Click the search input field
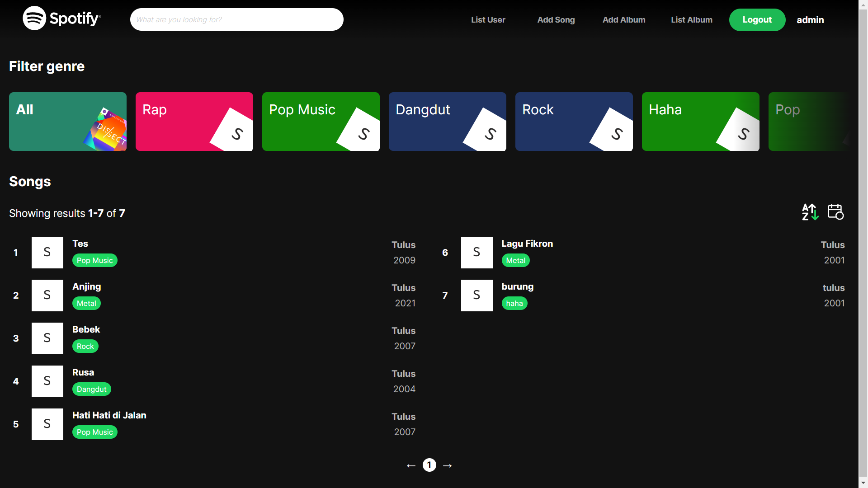 [x=236, y=20]
